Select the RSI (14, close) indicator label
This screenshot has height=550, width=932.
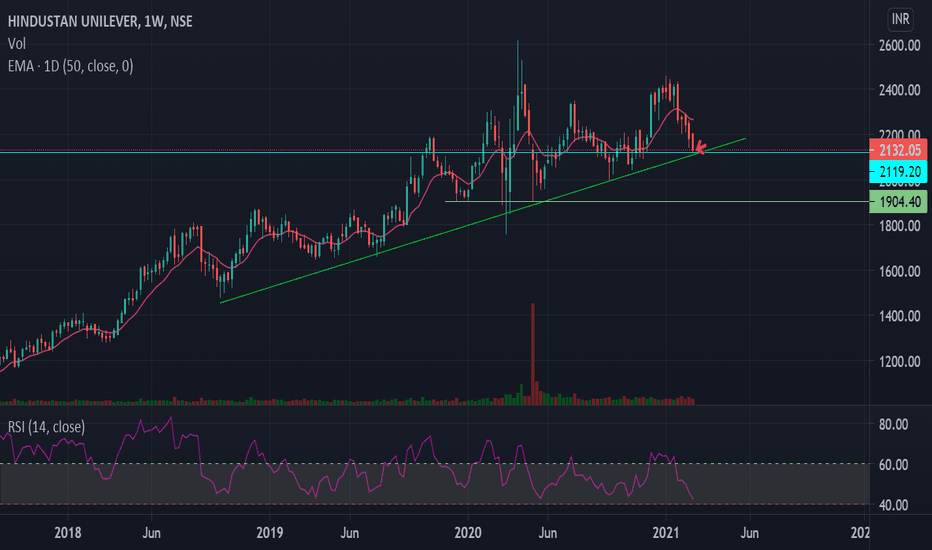click(x=46, y=427)
